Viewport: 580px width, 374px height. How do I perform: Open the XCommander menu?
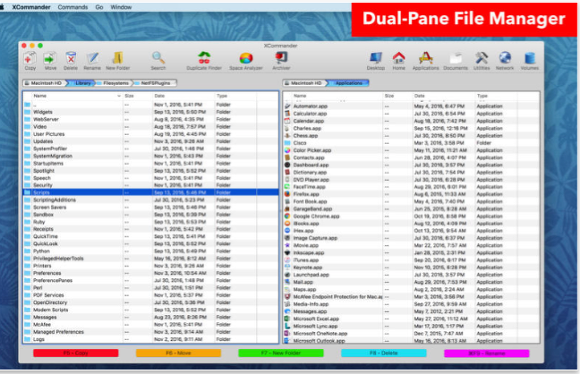[x=31, y=7]
